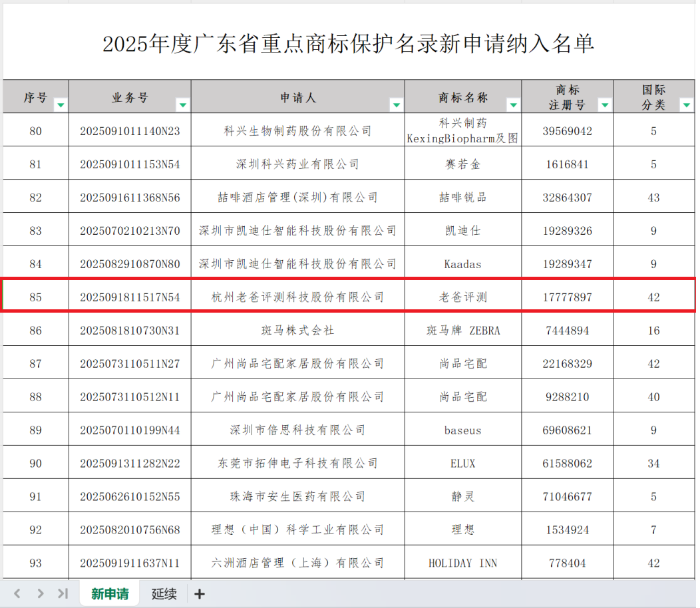Open the 申请人 column filter dropdown
The width and height of the screenshot is (700, 608).
coord(396,105)
